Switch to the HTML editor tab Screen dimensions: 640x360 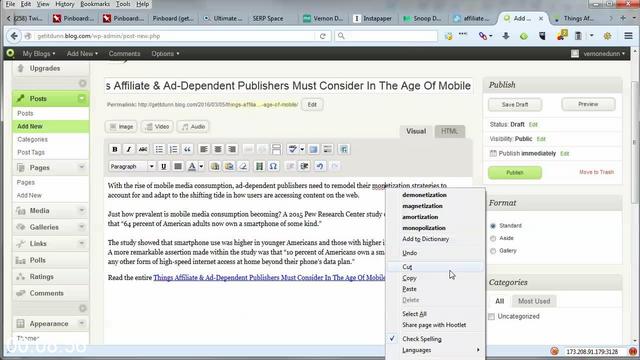[x=449, y=131]
